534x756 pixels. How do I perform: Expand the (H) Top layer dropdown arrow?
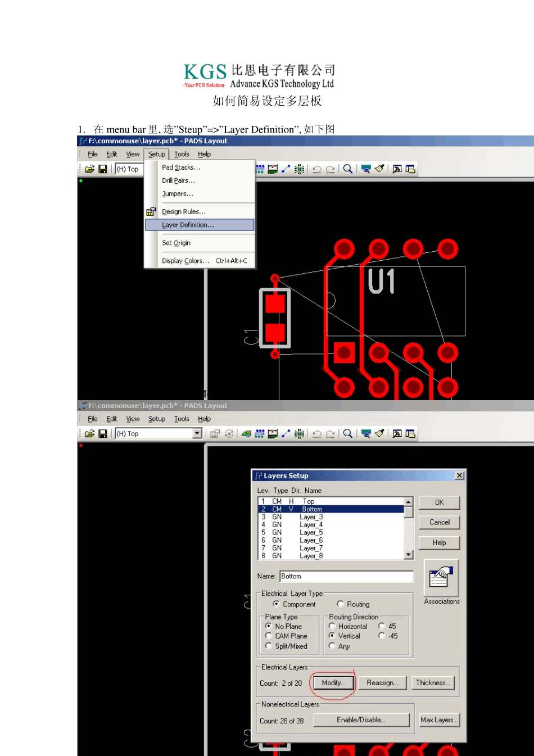coord(197,434)
